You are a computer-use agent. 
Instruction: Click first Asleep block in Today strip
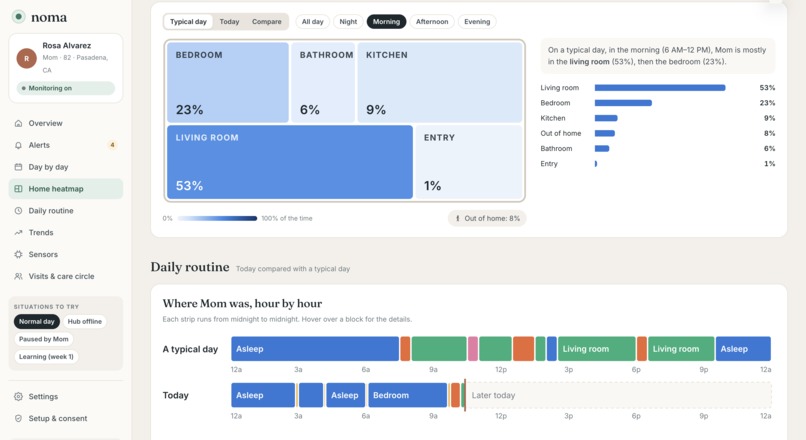pos(263,395)
